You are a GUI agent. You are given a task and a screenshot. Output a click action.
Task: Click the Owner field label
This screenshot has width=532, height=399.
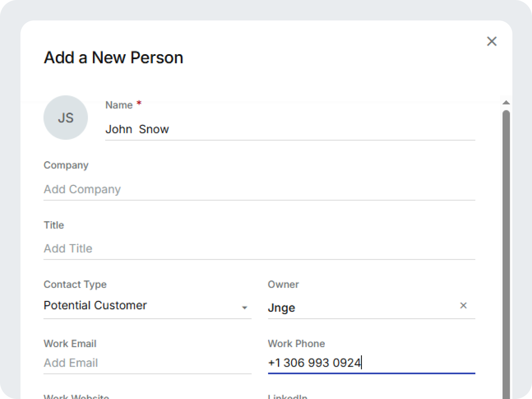click(x=283, y=284)
